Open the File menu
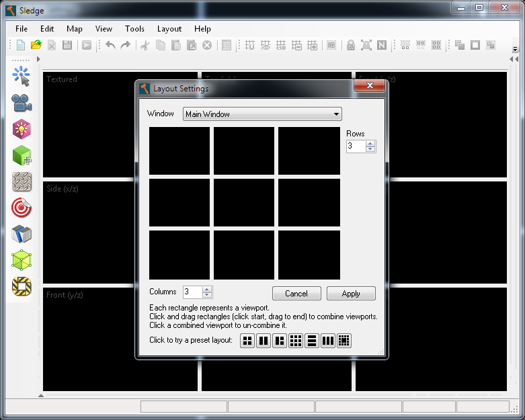Image resolution: width=525 pixels, height=420 pixels. coord(22,29)
